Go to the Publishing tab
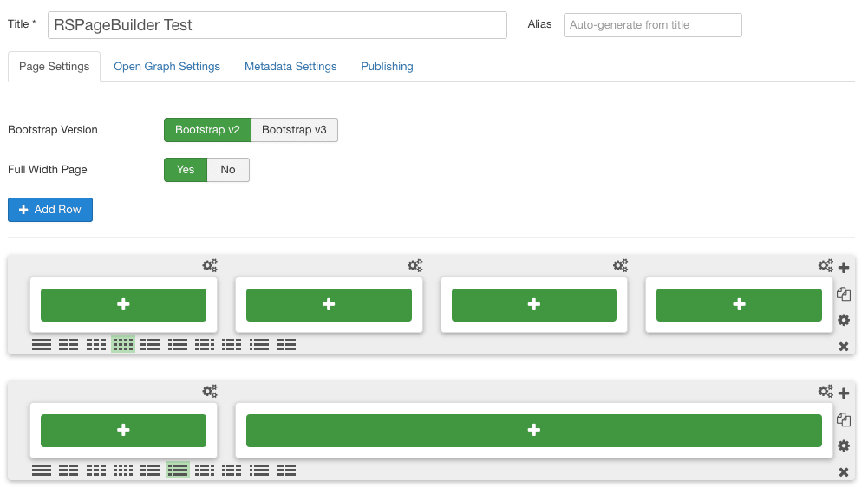The height and width of the screenshot is (494, 868). 387,67
